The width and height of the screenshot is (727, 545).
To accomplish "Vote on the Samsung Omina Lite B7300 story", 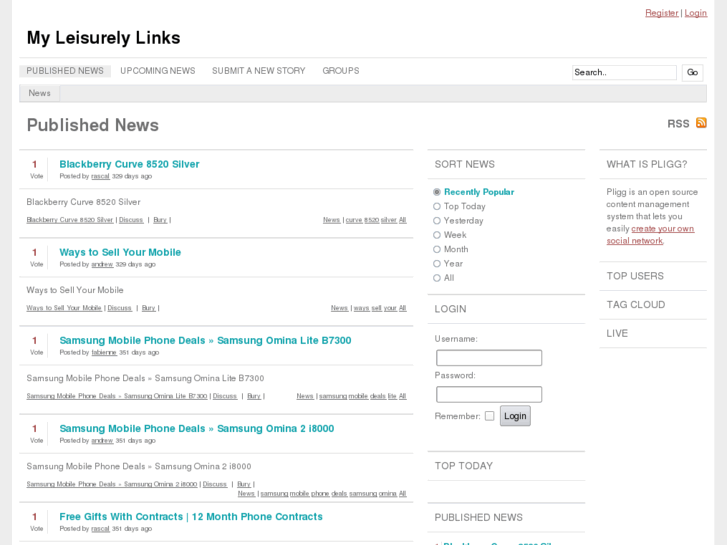I will point(36,353).
